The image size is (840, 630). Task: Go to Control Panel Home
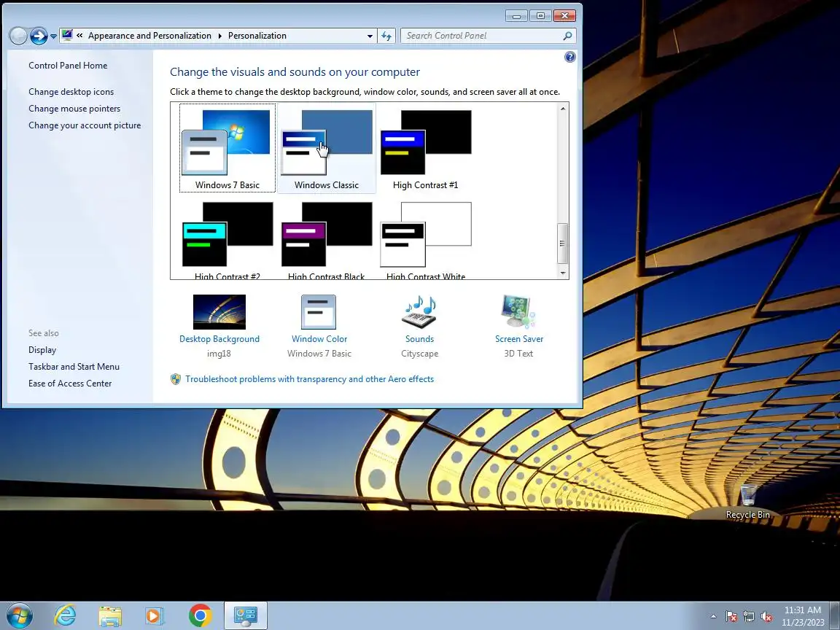click(x=68, y=66)
